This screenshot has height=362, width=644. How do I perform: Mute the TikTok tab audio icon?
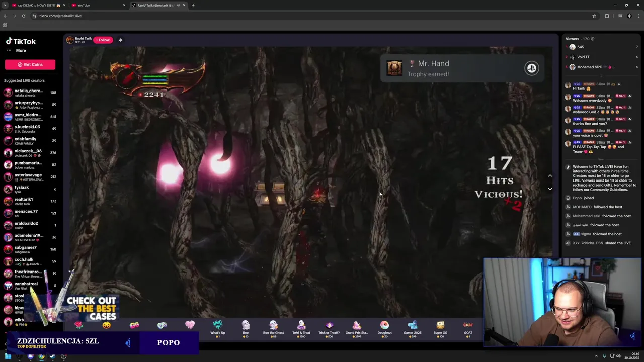[x=178, y=5]
